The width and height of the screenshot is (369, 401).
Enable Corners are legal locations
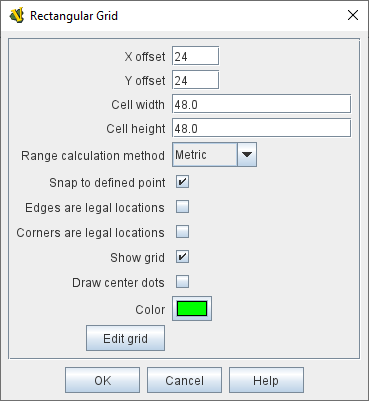point(183,232)
